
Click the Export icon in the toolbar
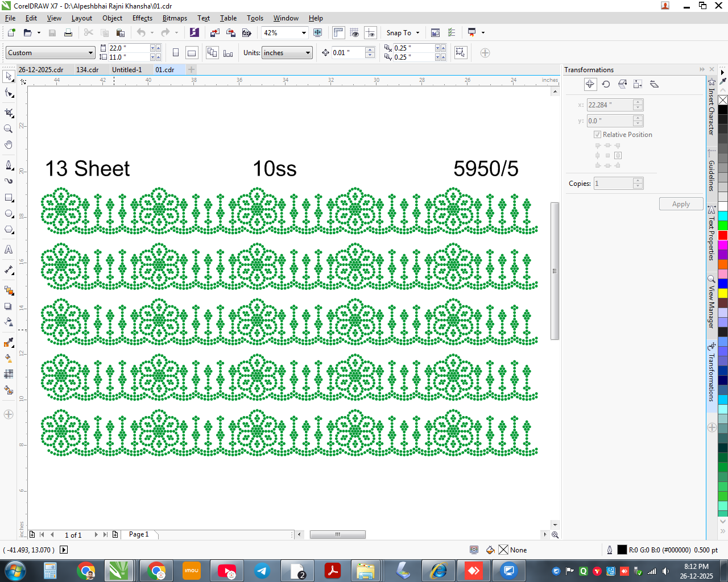click(x=231, y=33)
